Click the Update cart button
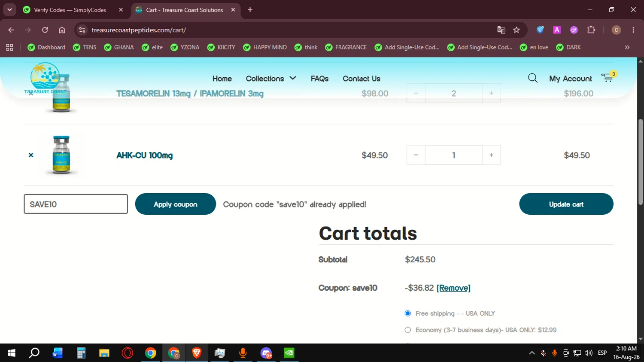Screen dimensions: 644x362 pos(566,204)
